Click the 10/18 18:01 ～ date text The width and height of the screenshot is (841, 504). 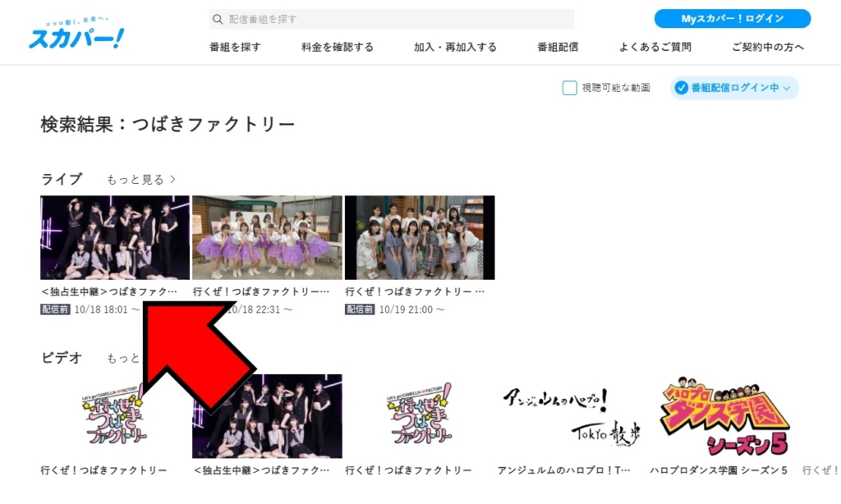pyautogui.click(x=108, y=309)
